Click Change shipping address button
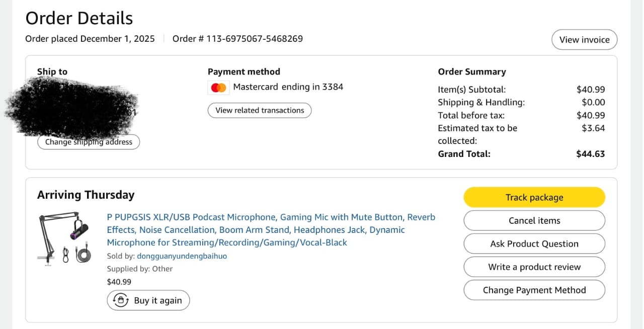The height and width of the screenshot is (329, 644). pyautogui.click(x=89, y=142)
